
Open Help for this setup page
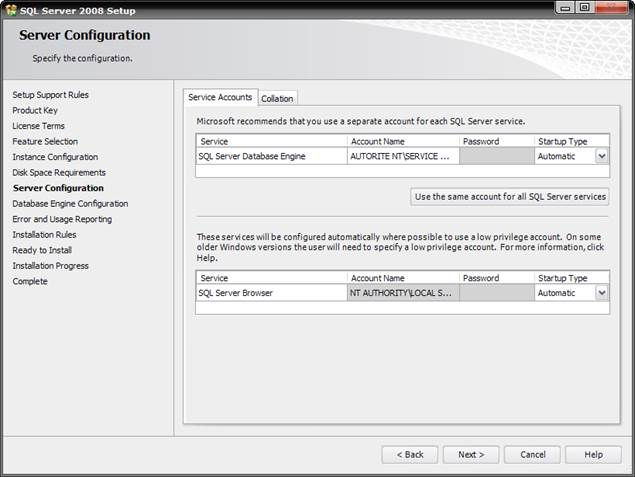pos(593,455)
